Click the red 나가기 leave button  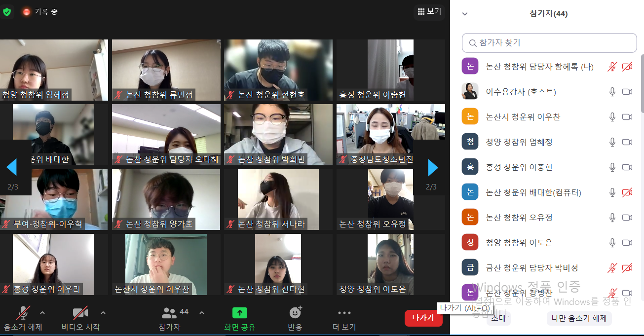pyautogui.click(x=423, y=318)
